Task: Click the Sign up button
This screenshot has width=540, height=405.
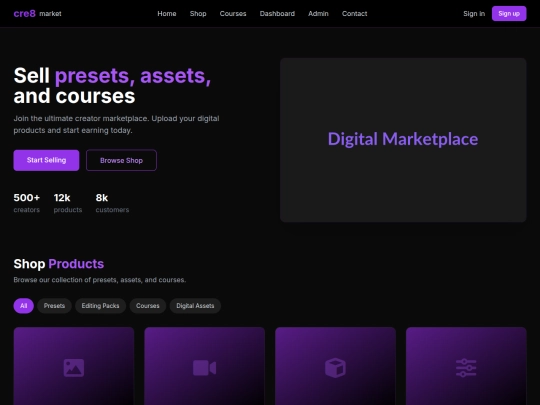Action: tap(509, 13)
